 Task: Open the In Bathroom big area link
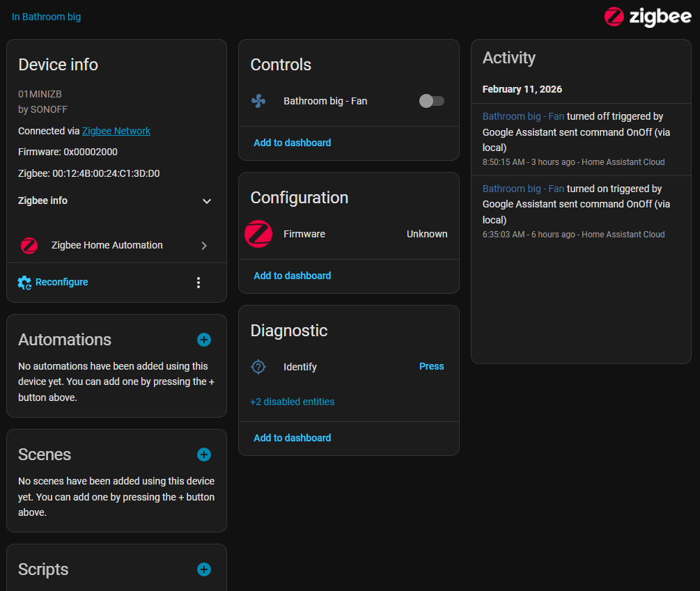pos(46,17)
